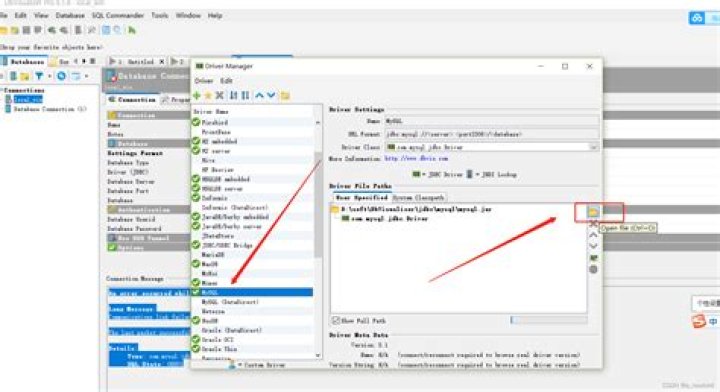Click the funnel filter icon in Databases panel
This screenshot has height=392, width=720.
tap(39, 76)
